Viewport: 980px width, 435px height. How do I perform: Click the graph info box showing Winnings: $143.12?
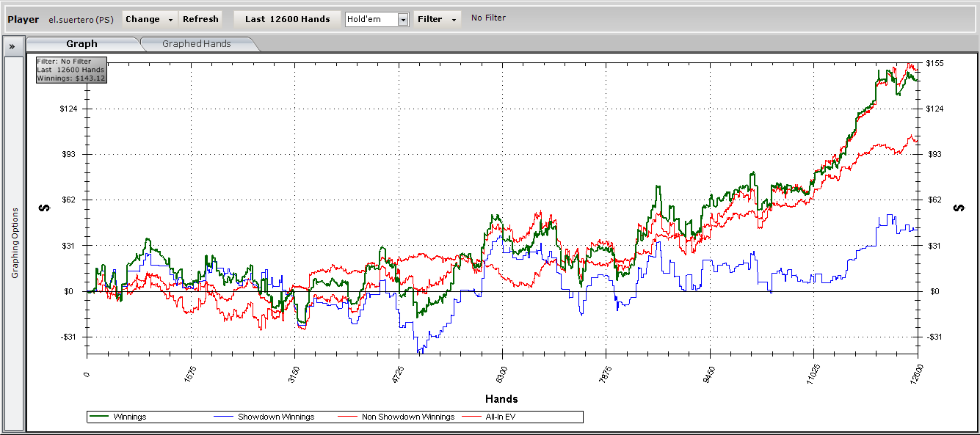click(x=71, y=70)
